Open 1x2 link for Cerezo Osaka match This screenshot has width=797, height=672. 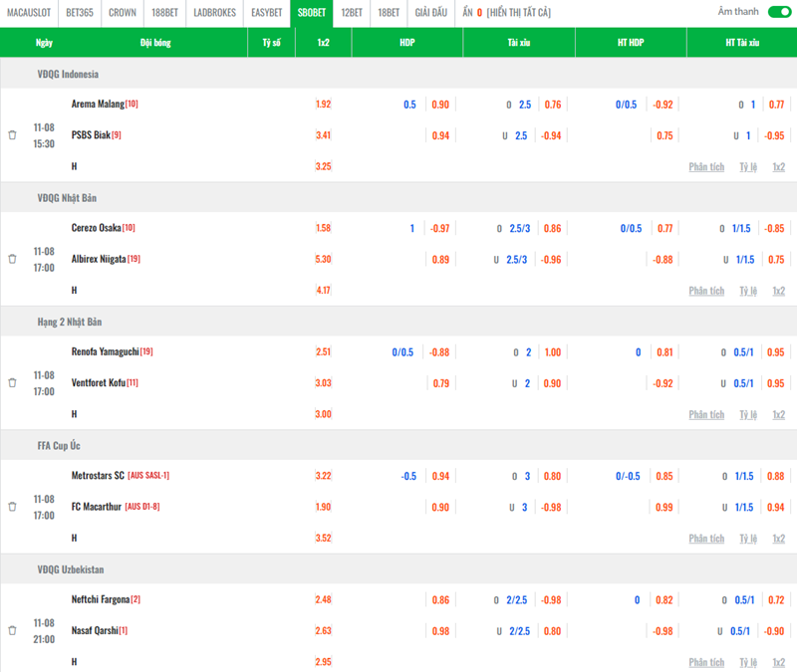coord(779,291)
